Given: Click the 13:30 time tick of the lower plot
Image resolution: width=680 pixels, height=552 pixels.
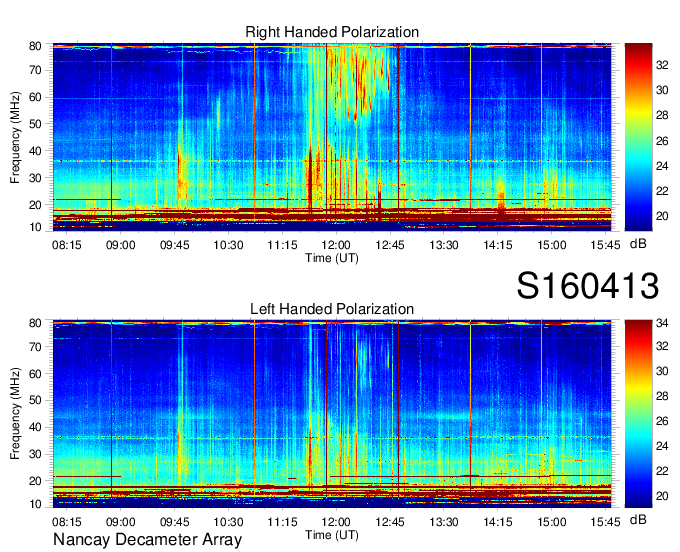Looking at the screenshot, I should pos(444,522).
